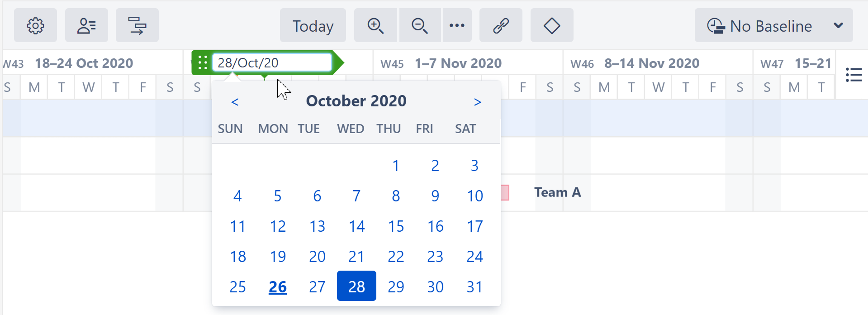Click the selected date 28 in the calendar
The image size is (868, 315).
[356, 286]
